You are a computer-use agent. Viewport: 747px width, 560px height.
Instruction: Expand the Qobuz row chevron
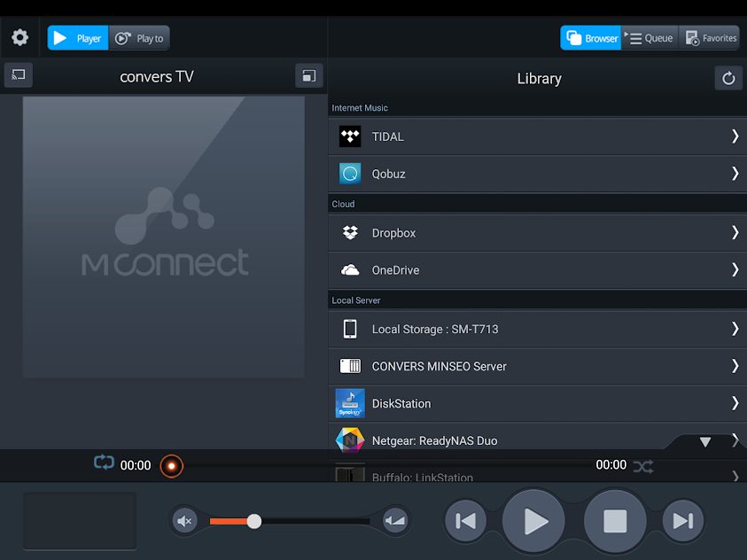[x=735, y=174]
